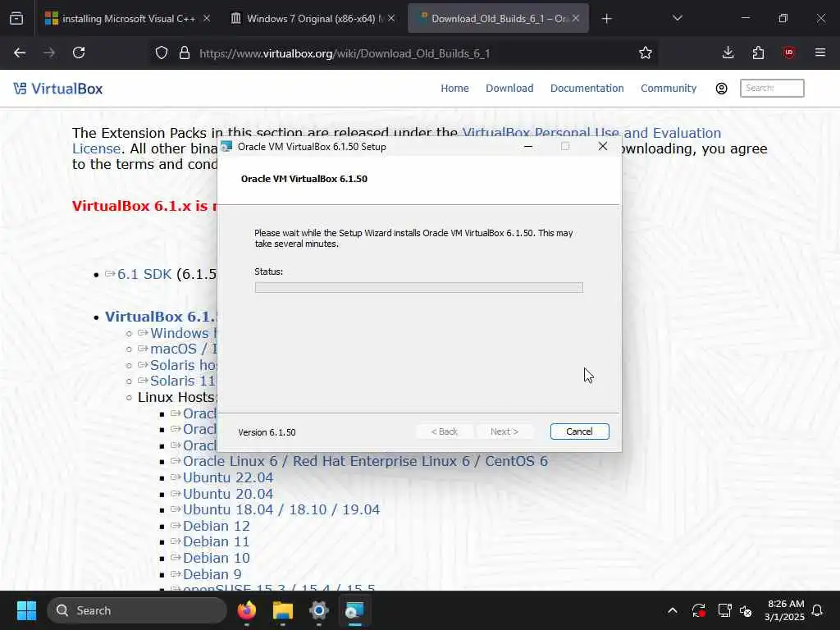Open the Firefox downloads panel
The height and width of the screenshot is (630, 840).
[x=728, y=52]
